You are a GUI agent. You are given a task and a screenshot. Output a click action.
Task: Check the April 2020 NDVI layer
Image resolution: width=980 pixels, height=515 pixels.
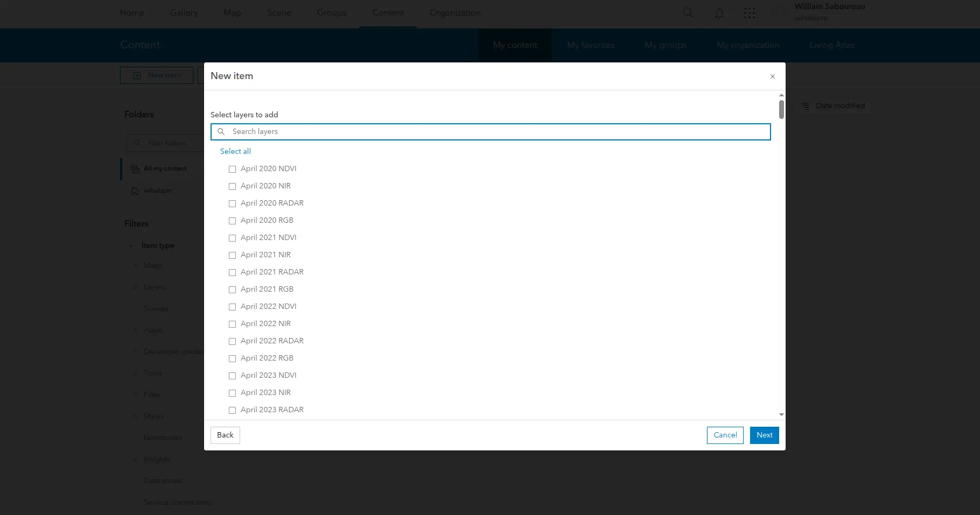click(x=232, y=169)
